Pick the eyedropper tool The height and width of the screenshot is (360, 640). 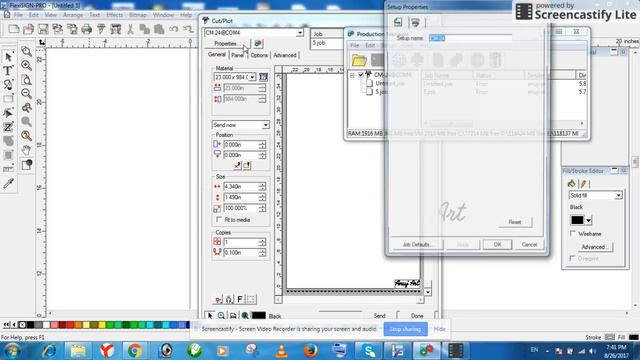8,183
